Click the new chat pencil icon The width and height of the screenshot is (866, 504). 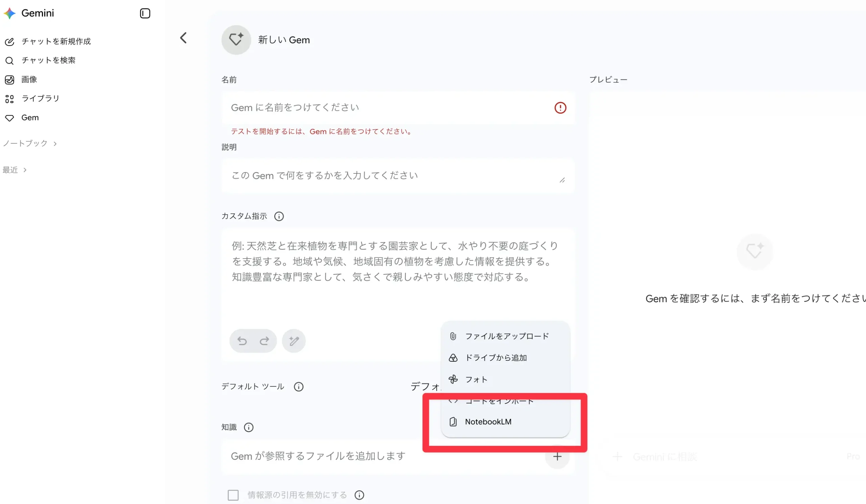9,42
